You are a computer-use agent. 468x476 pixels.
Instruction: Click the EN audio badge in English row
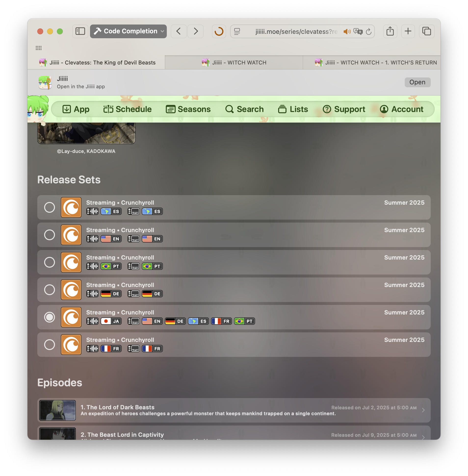pyautogui.click(x=111, y=239)
